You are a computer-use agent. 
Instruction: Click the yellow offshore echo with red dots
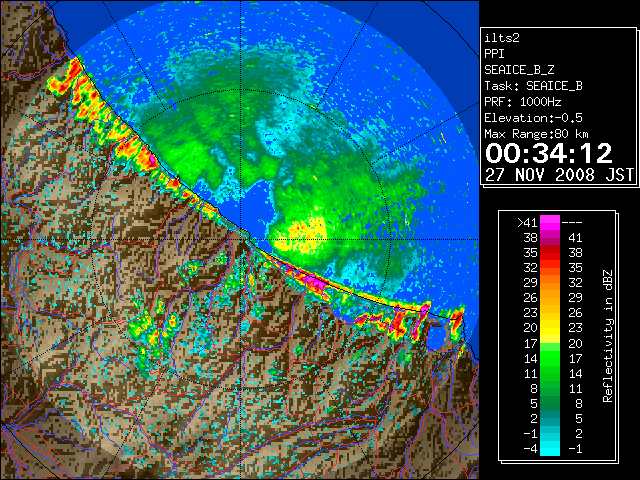click(x=301, y=236)
